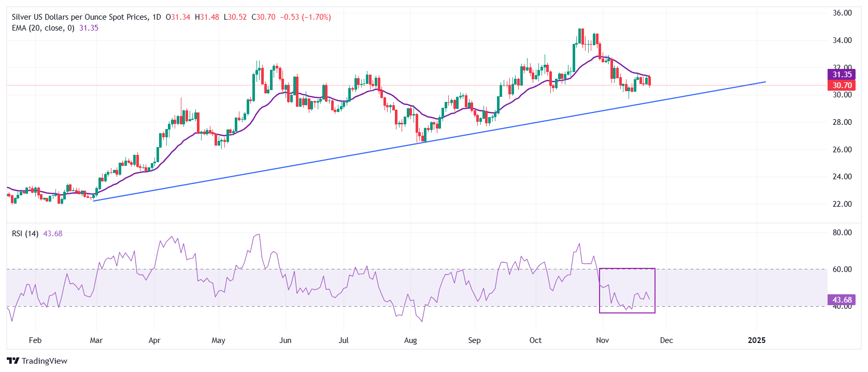Click the 22.00 price axis label
Image resolution: width=868 pixels, height=372 pixels.
click(x=842, y=204)
